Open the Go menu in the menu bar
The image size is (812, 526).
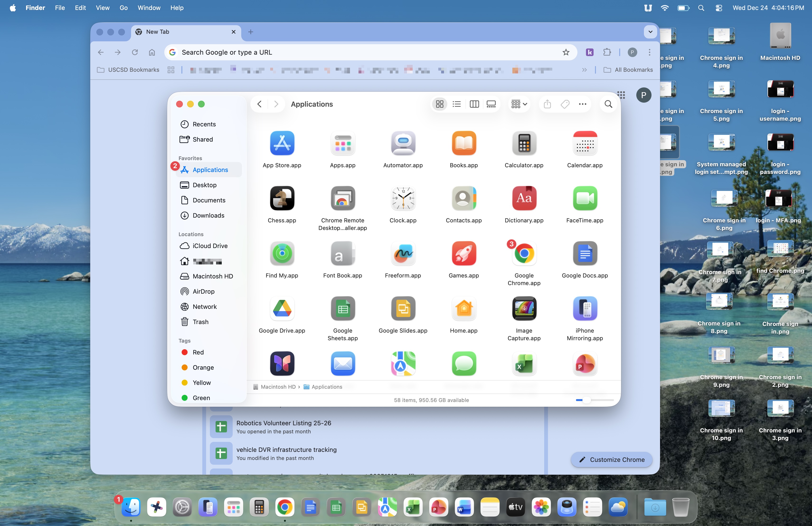tap(123, 8)
